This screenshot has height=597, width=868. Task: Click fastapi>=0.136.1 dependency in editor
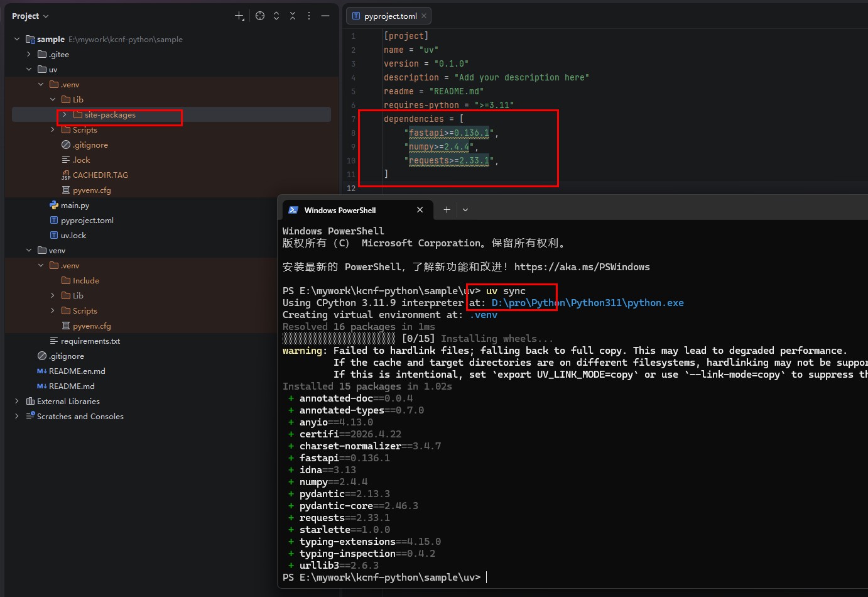(449, 133)
